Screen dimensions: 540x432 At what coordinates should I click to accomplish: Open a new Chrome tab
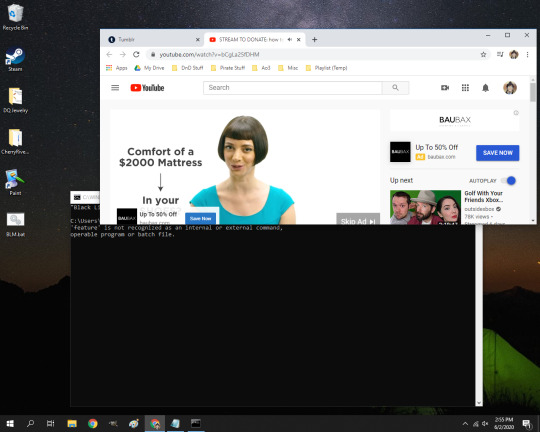pos(314,40)
